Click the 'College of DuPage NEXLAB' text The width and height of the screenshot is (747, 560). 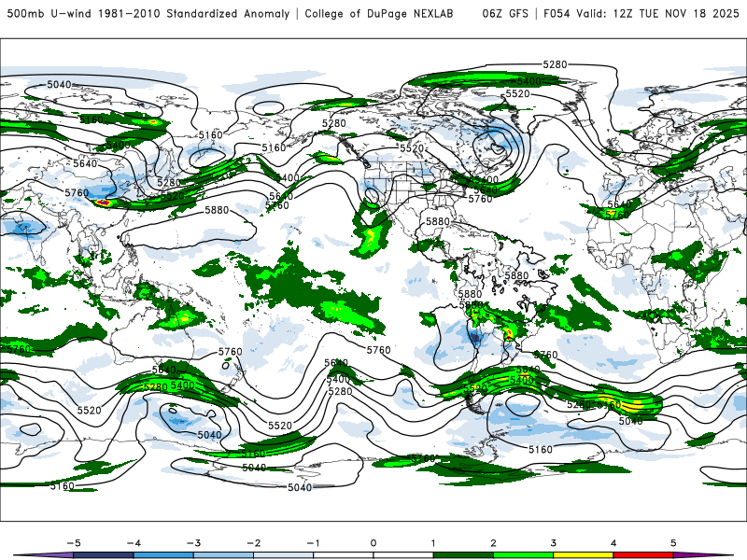(379, 14)
